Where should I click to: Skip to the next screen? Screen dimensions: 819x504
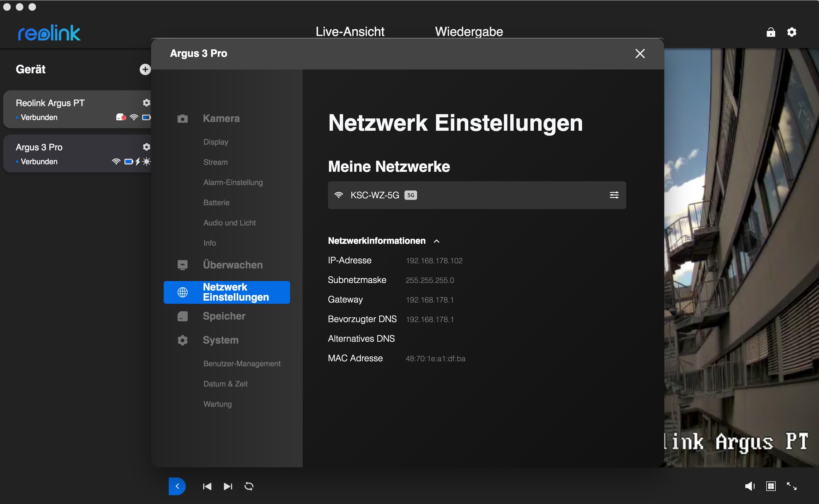coord(228,486)
